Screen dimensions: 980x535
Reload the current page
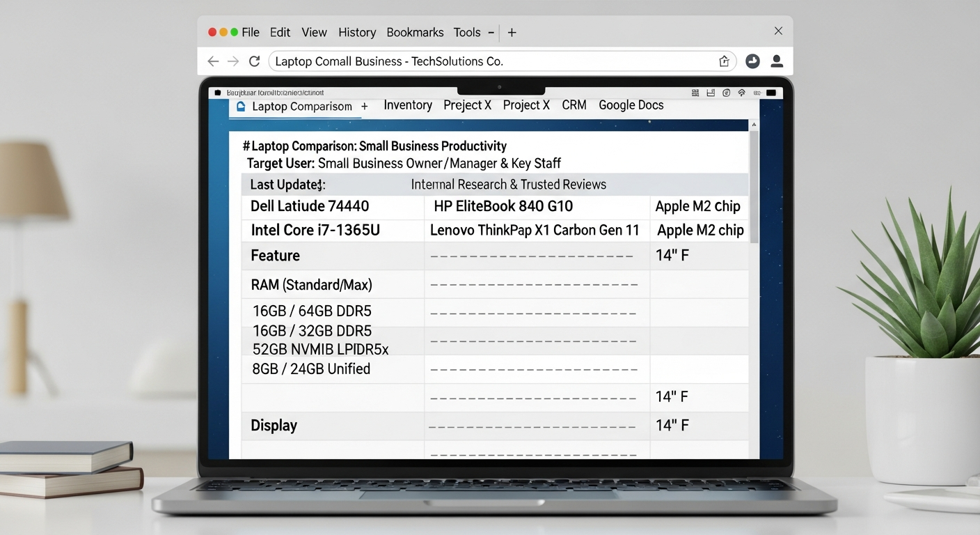point(254,61)
